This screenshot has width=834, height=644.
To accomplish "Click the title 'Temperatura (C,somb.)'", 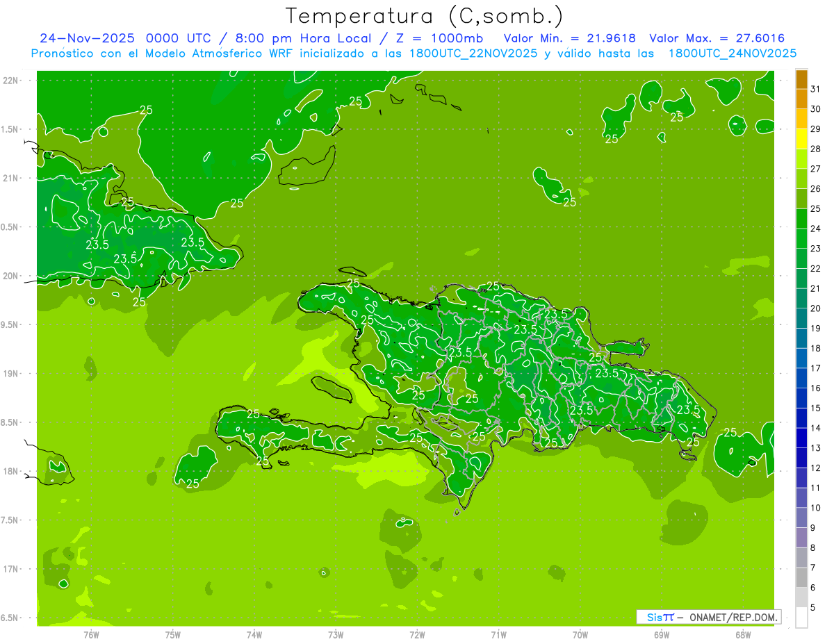I will 425,15.
